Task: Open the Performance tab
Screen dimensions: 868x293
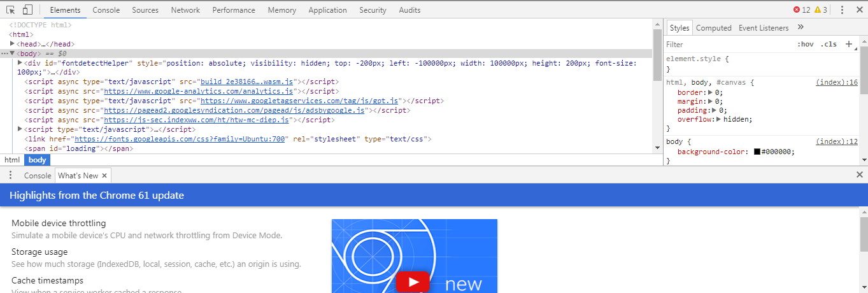Action: tap(234, 10)
